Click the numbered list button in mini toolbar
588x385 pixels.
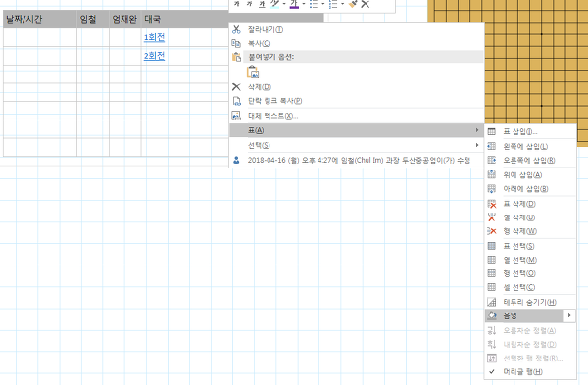click(333, 4)
